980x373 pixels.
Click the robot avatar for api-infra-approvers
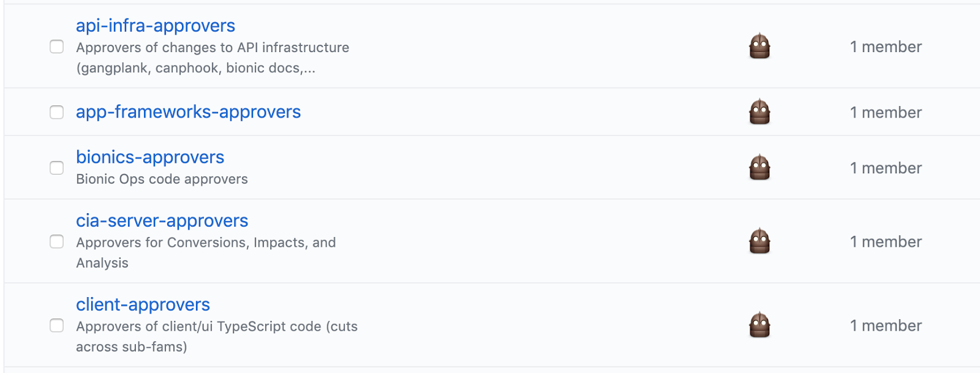point(759,46)
